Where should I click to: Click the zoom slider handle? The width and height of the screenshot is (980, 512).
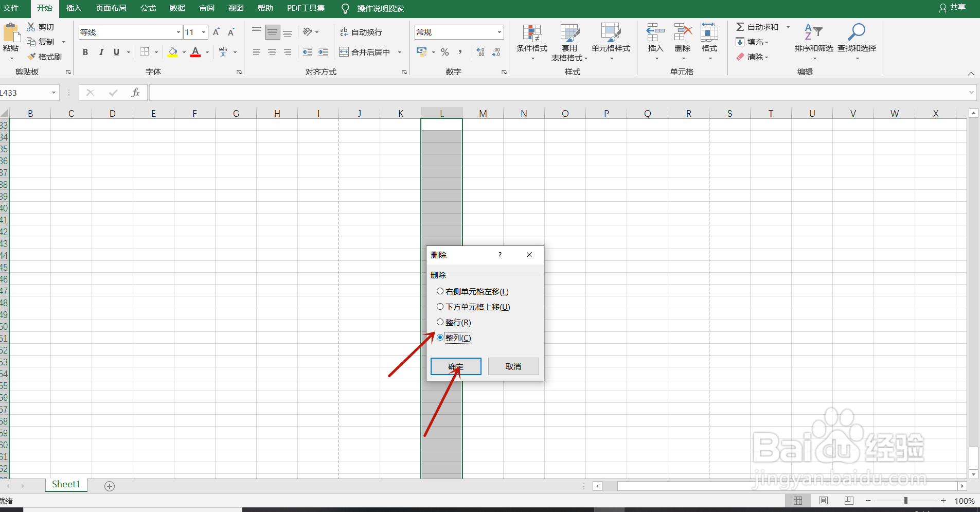(x=905, y=501)
